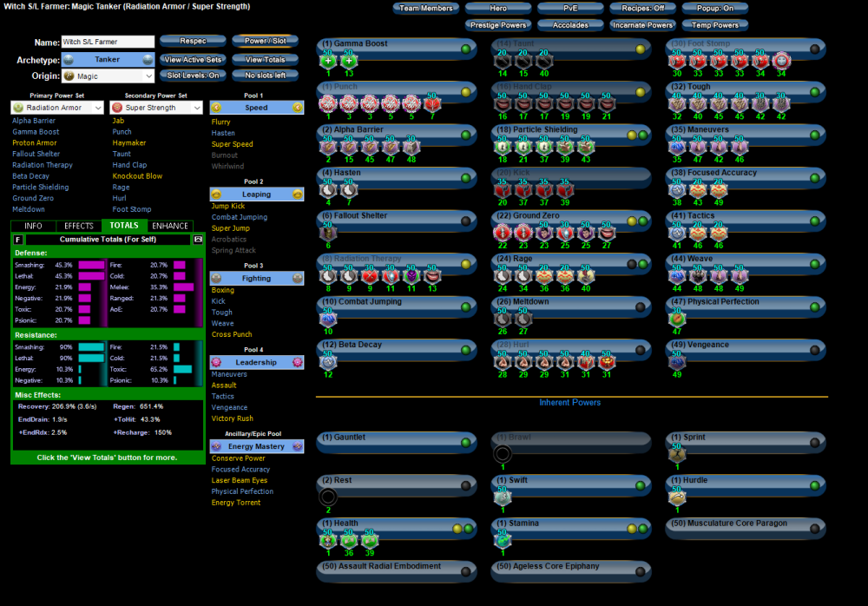Toggle the Meltdown power status indicator on
868x606 pixels.
(640, 306)
